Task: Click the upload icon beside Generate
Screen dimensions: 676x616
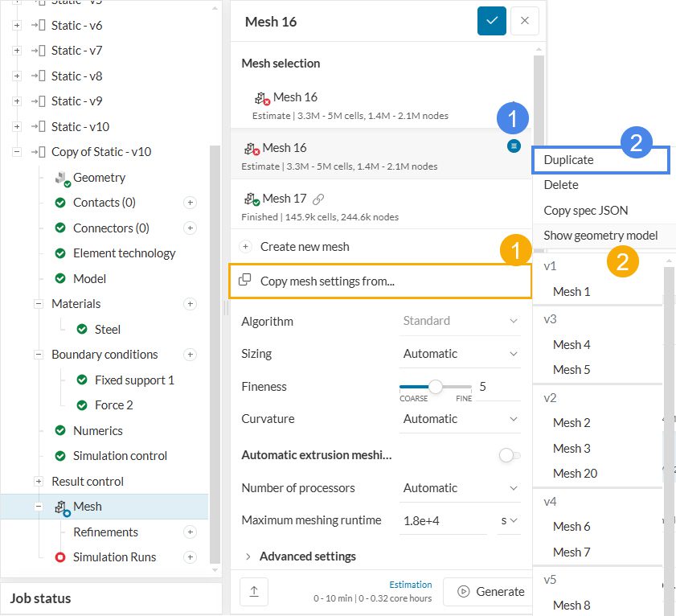Action: pyautogui.click(x=254, y=591)
